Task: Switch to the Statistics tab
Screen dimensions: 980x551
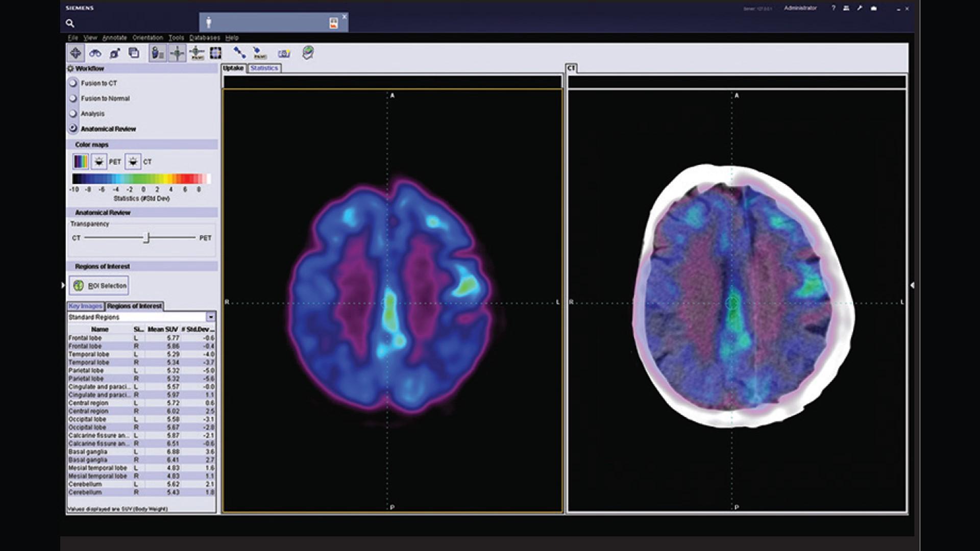Action: coord(264,68)
